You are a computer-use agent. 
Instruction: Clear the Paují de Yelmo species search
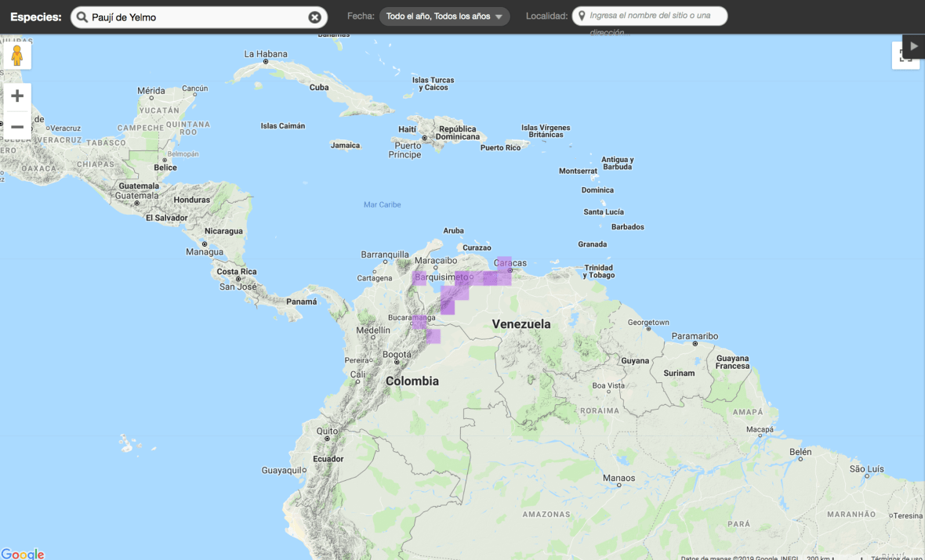(315, 17)
